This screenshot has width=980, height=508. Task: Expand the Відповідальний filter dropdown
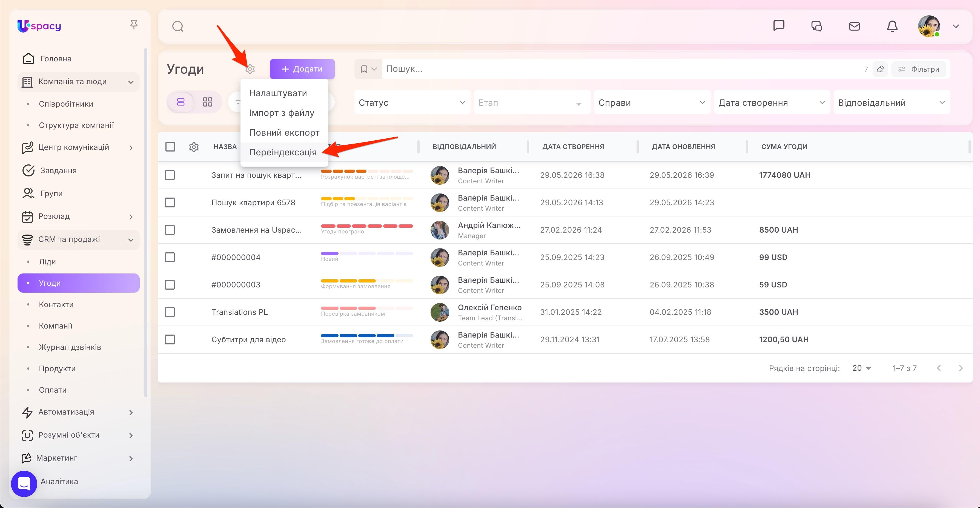click(x=891, y=102)
